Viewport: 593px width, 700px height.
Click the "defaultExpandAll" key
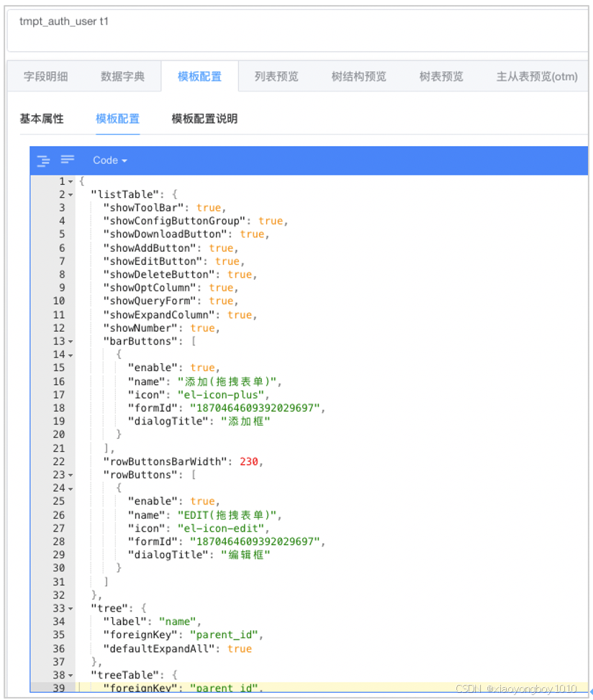[159, 649]
